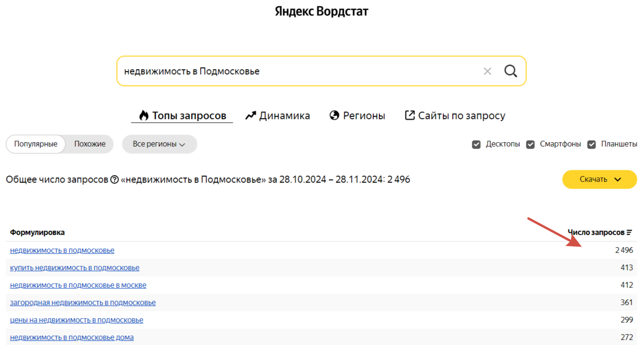
Task: Select the Популярные toggle option
Action: pos(36,144)
